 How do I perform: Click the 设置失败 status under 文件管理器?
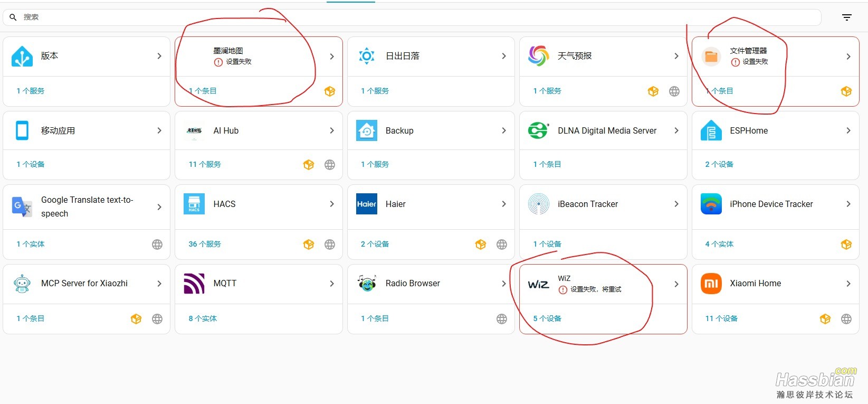click(755, 62)
